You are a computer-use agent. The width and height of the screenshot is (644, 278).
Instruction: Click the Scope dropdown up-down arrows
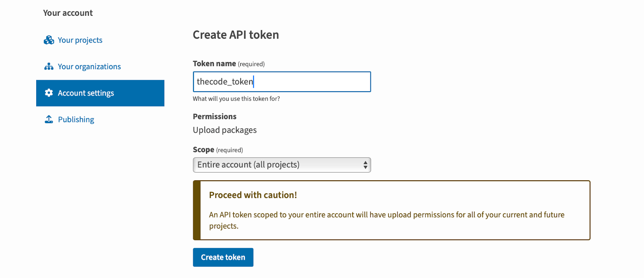[365, 165]
